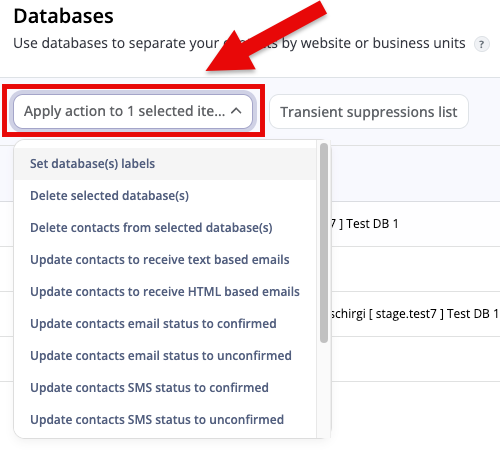Open the Transient suppressions list

tap(369, 112)
